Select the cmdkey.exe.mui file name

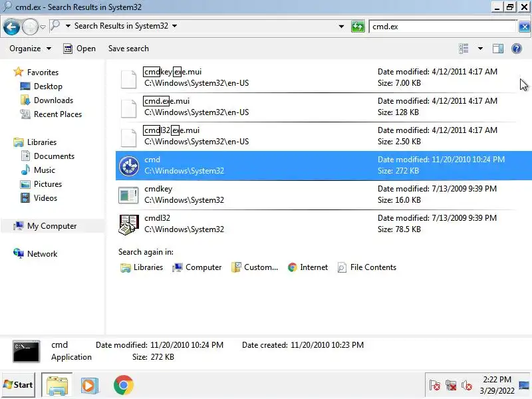pyautogui.click(x=172, y=72)
